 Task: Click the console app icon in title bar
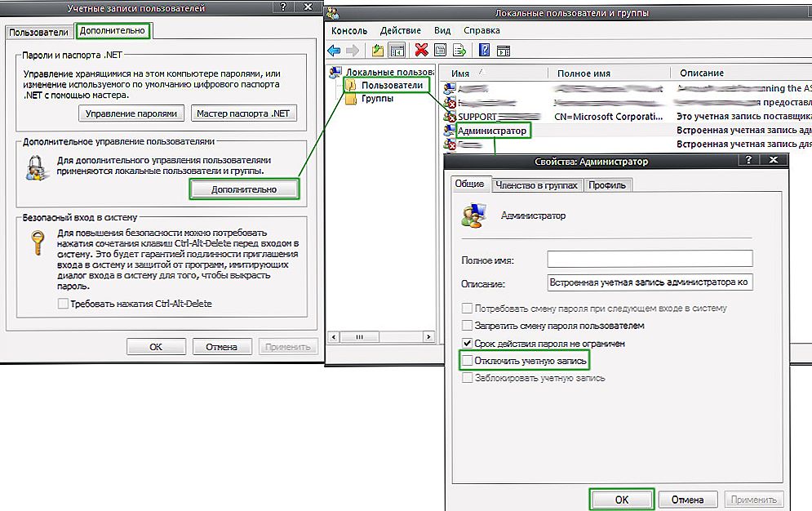(332, 13)
